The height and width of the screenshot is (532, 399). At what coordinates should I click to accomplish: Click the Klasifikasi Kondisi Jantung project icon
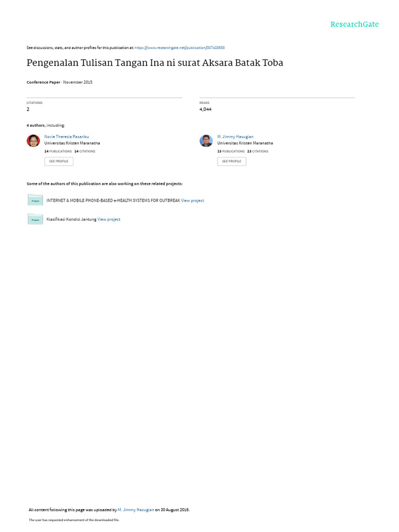[x=35, y=219]
